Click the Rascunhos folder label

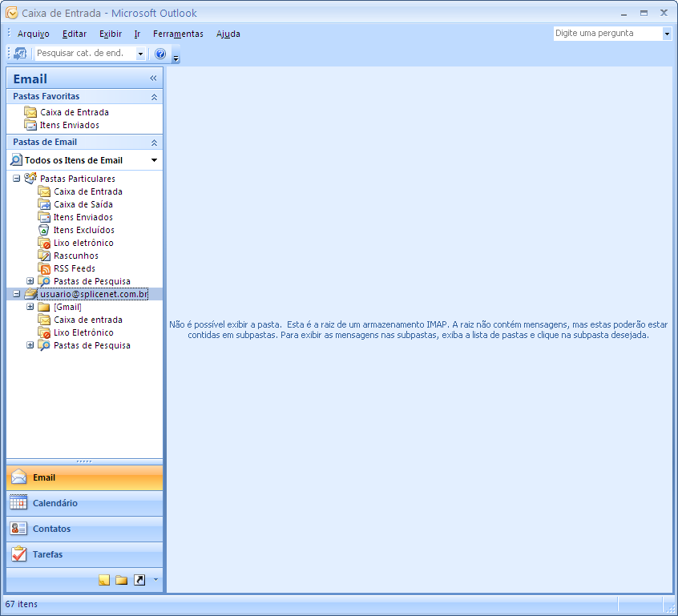click(76, 256)
